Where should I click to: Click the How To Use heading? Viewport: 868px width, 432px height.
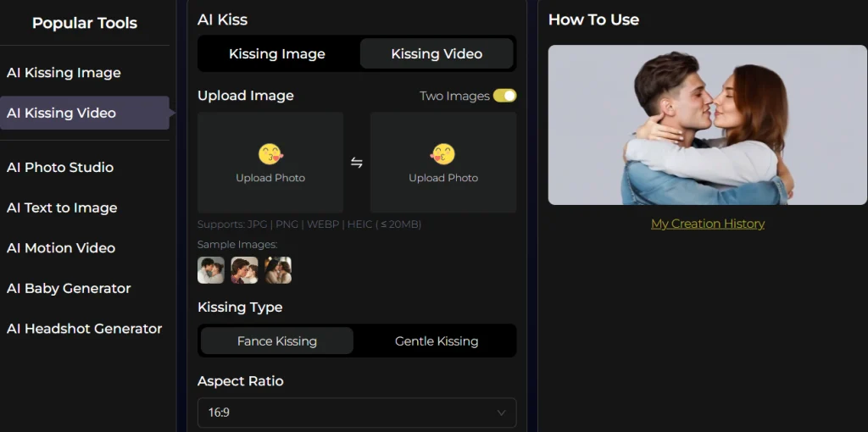593,19
